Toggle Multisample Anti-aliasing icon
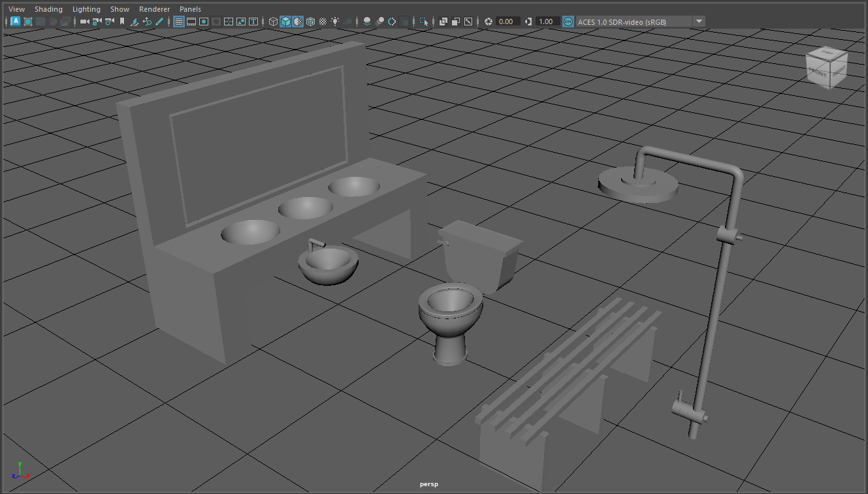This screenshot has height=494, width=868. [392, 22]
